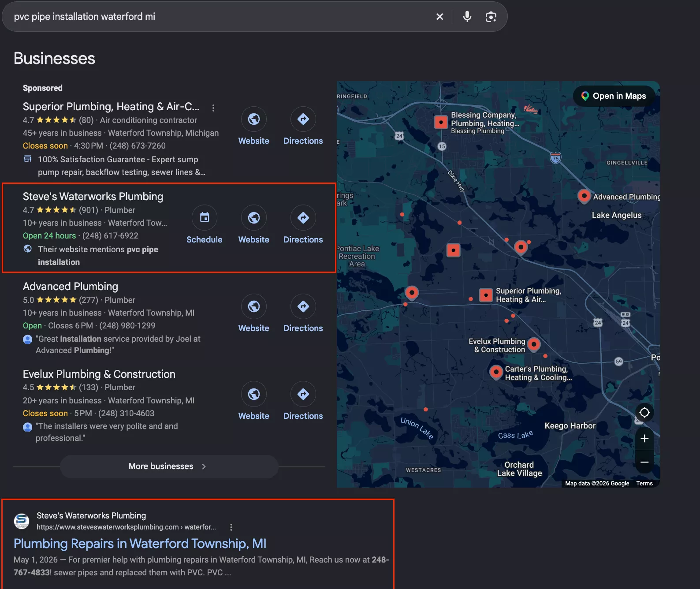Open more options for the Superior Plumbing ad

click(213, 108)
